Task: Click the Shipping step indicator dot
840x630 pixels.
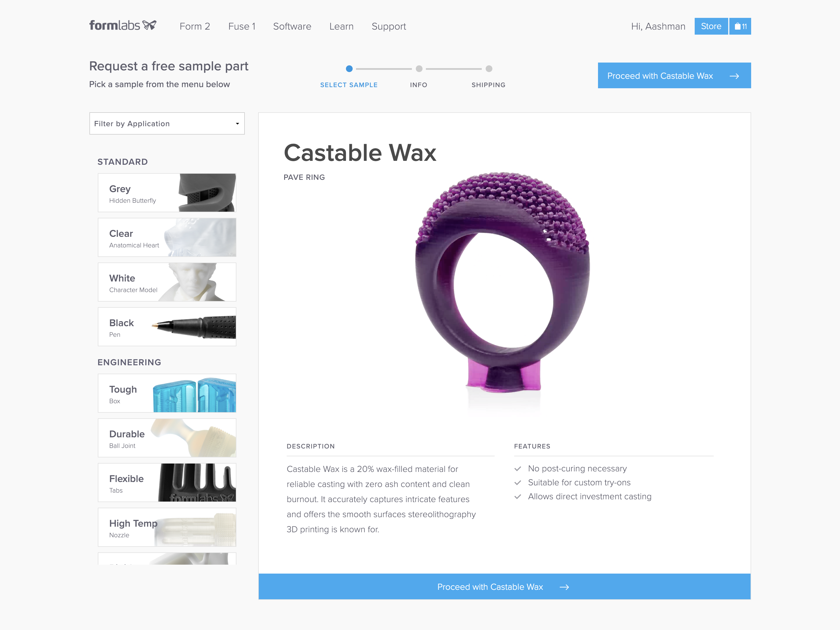Action: click(x=489, y=69)
